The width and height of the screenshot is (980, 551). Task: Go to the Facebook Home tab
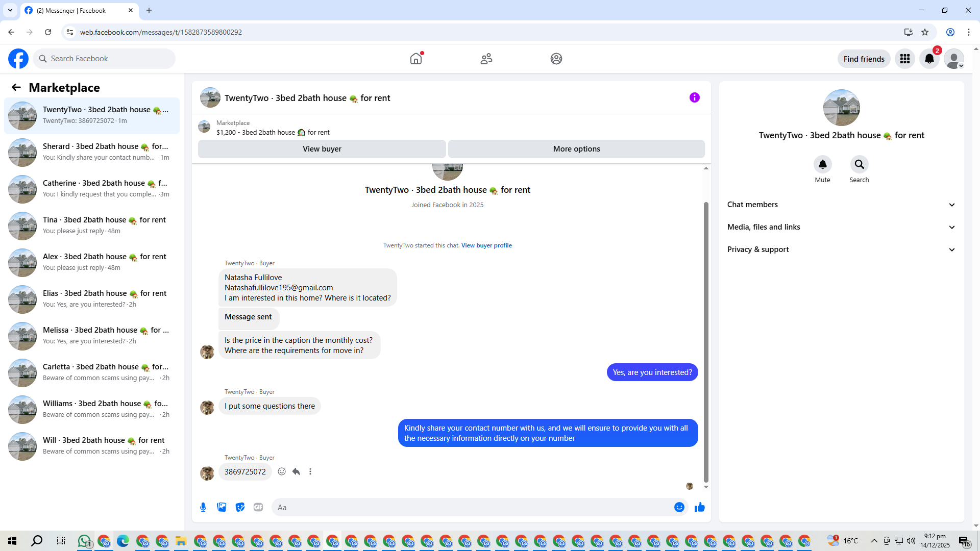point(416,59)
